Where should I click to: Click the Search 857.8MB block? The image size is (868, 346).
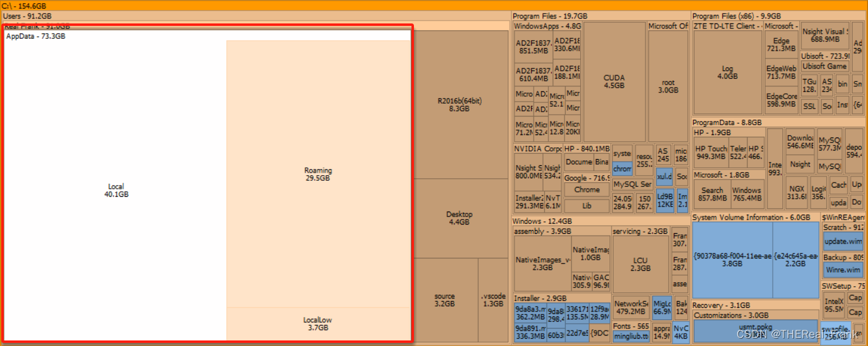(x=712, y=194)
